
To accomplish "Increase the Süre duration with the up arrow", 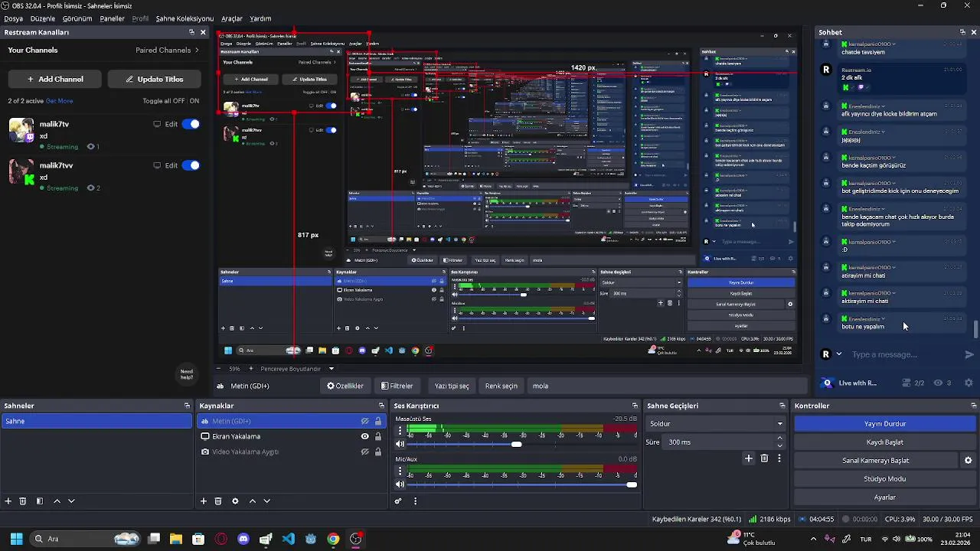I will click(x=779, y=439).
